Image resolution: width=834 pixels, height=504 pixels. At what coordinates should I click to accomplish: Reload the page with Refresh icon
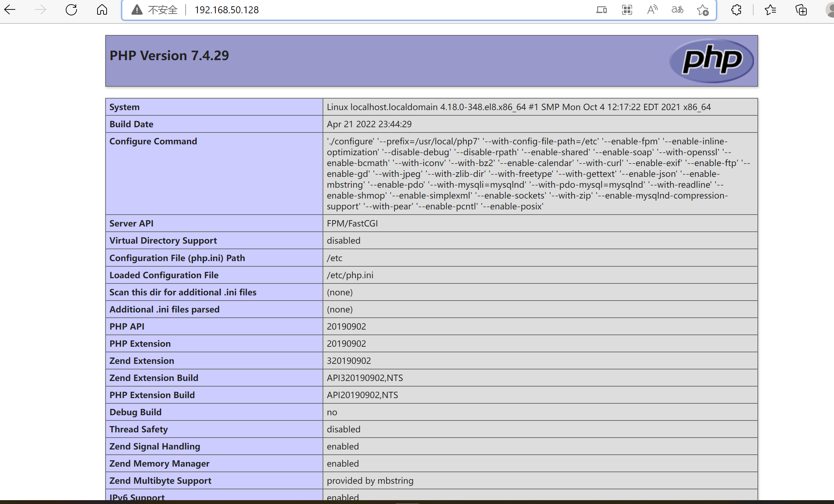coord(71,10)
